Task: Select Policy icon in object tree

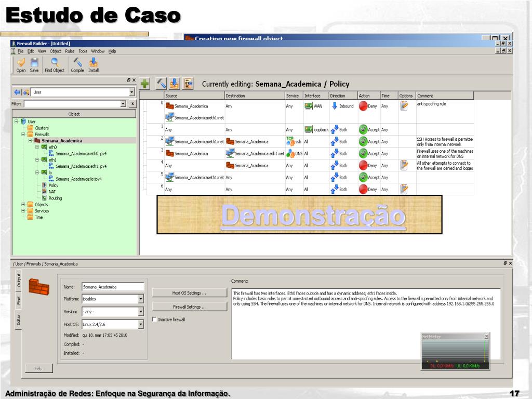Action: 44,185
